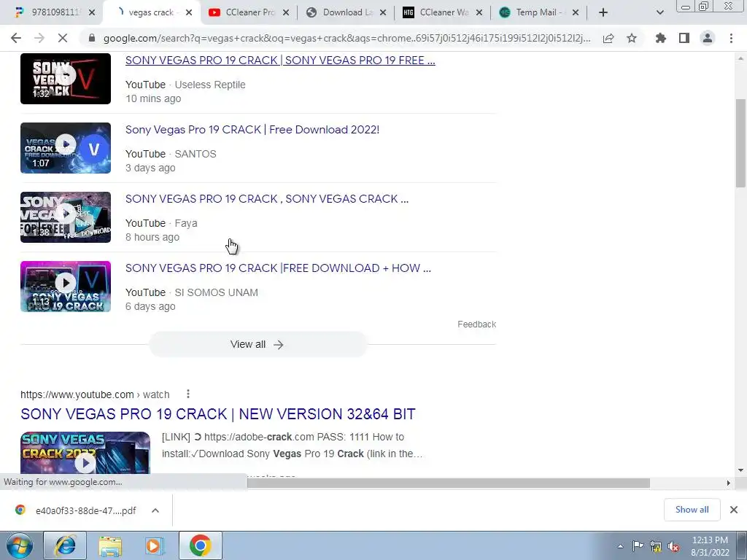
Task: Click the Feedback link
Action: (477, 324)
